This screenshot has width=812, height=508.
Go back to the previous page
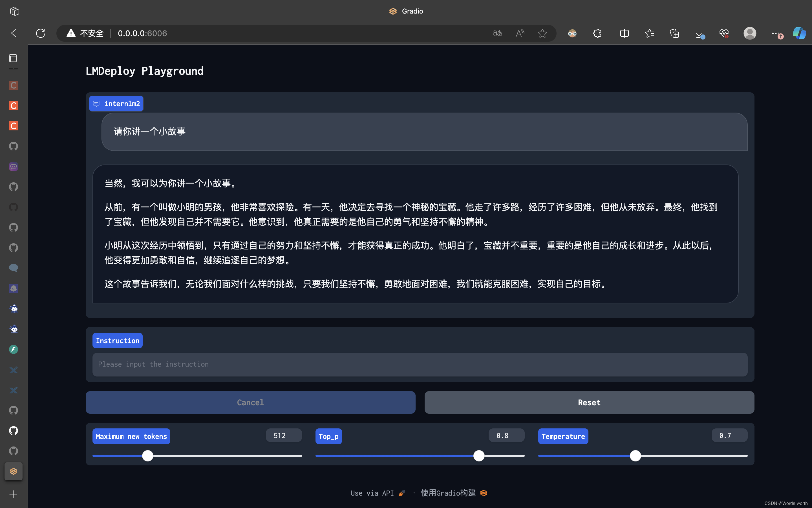point(16,33)
